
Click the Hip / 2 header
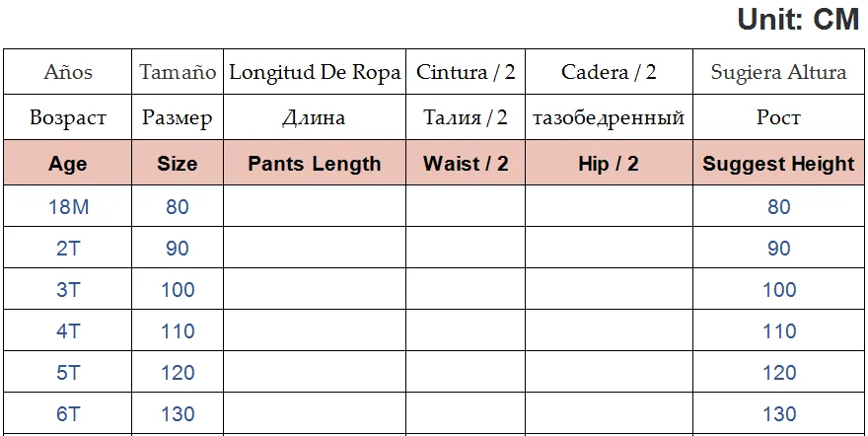tap(609, 164)
